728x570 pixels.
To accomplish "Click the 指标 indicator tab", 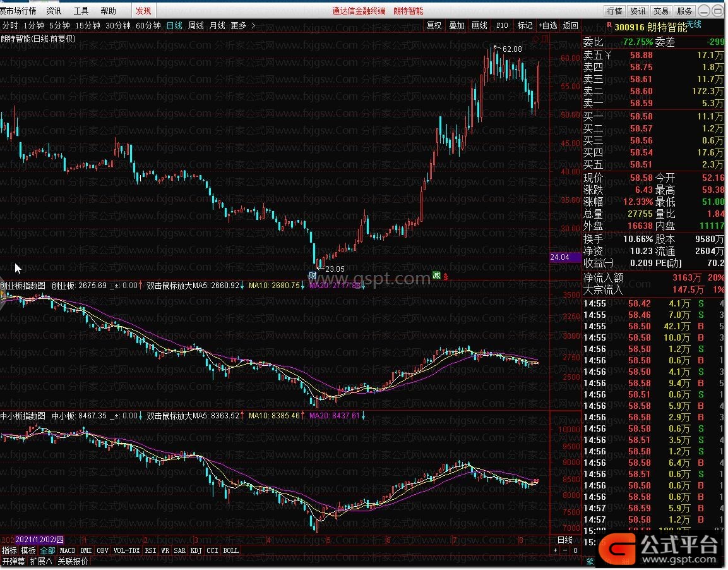I will pyautogui.click(x=9, y=550).
